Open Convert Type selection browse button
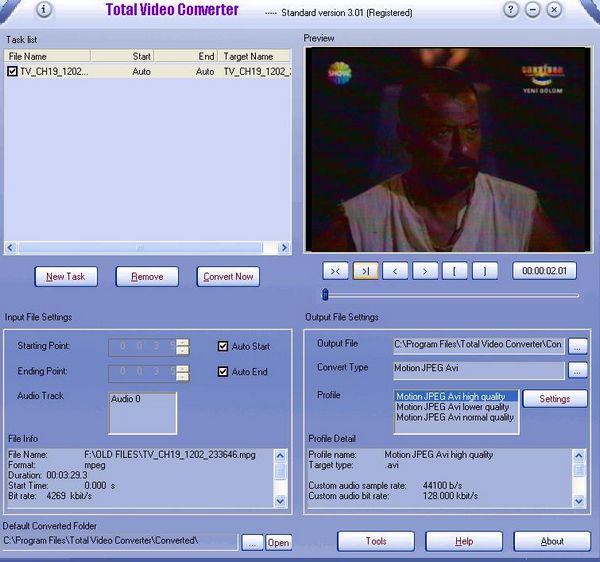The width and height of the screenshot is (600, 562). (579, 370)
